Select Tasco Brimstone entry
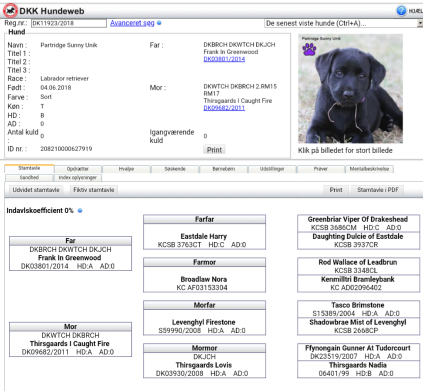Screen dimensions: 423x391 pos(358,305)
